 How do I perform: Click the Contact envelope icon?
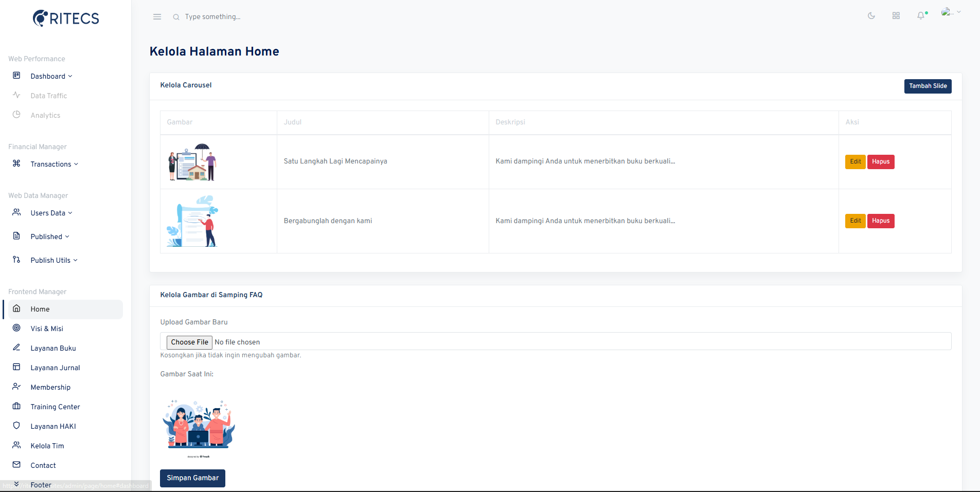click(x=16, y=465)
